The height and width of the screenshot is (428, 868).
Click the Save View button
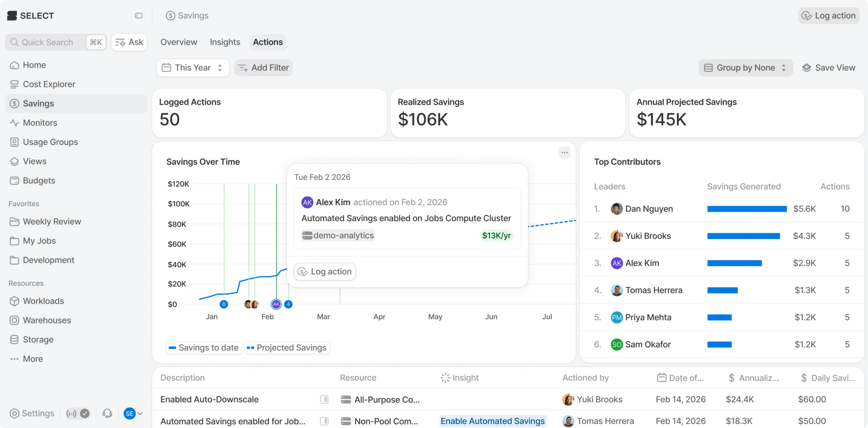(x=829, y=68)
